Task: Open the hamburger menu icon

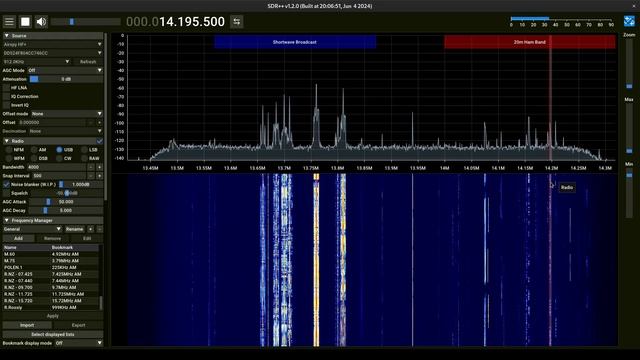Action: point(9,22)
